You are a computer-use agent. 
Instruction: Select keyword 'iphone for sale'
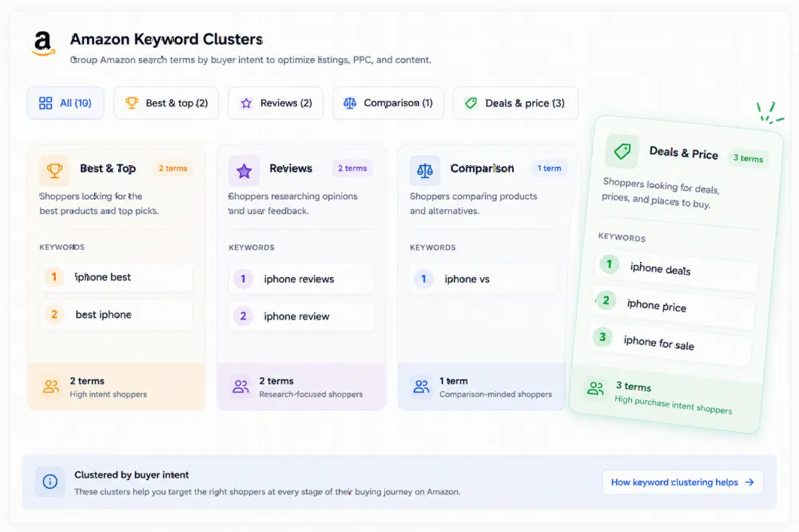tap(670, 343)
